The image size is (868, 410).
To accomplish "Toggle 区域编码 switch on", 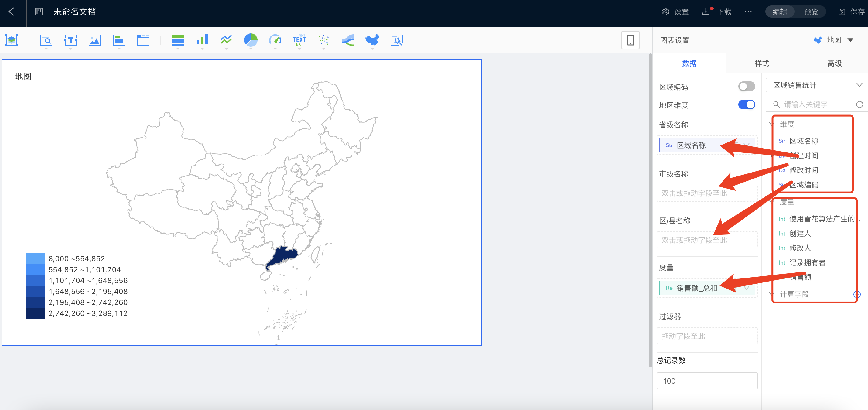I will coord(746,87).
